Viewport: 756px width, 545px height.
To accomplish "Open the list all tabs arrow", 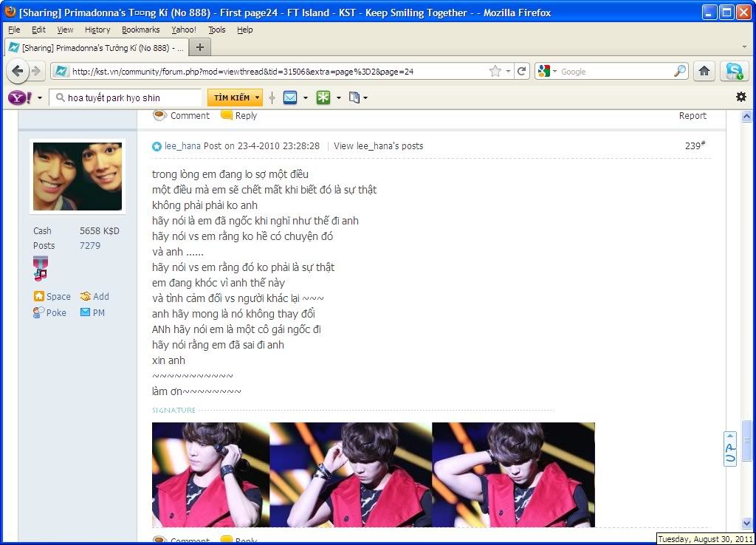I will click(x=744, y=47).
